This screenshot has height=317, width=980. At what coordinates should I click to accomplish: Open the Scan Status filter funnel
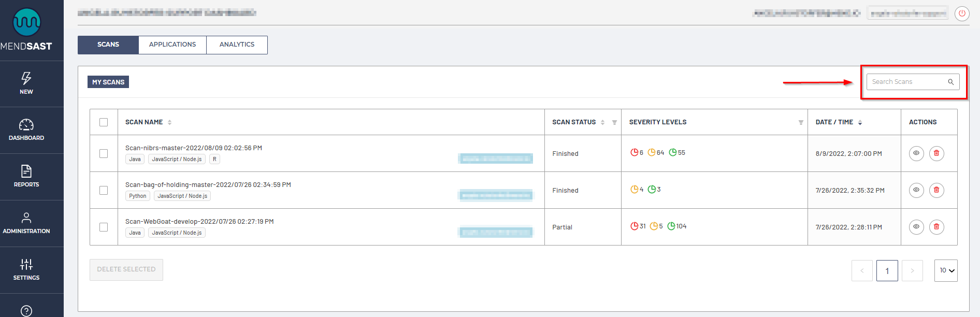[614, 123]
